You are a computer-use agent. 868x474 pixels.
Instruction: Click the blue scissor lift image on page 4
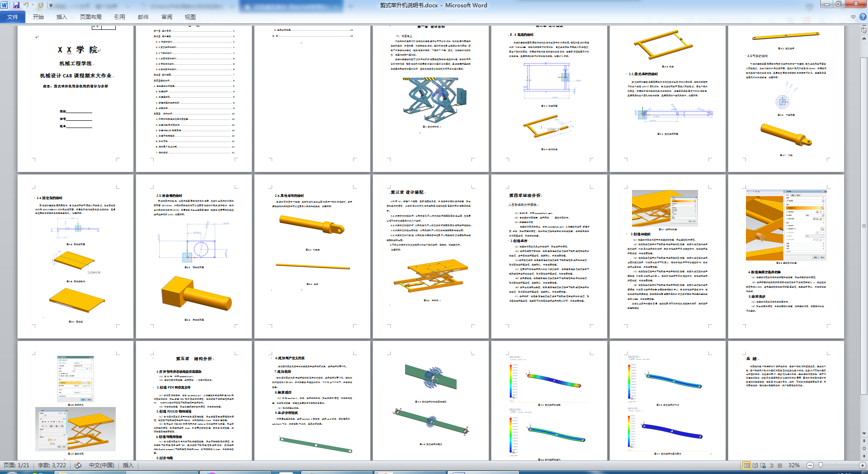434,100
